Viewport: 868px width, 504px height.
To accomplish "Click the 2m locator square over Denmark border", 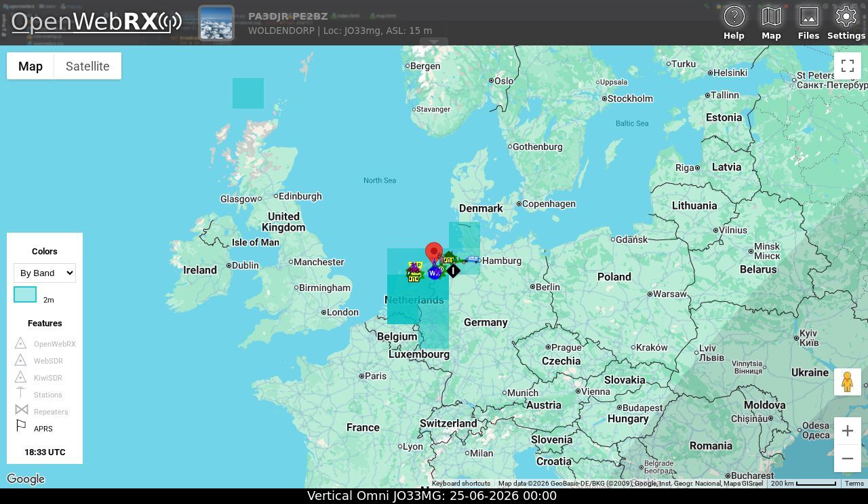I will click(x=465, y=248).
